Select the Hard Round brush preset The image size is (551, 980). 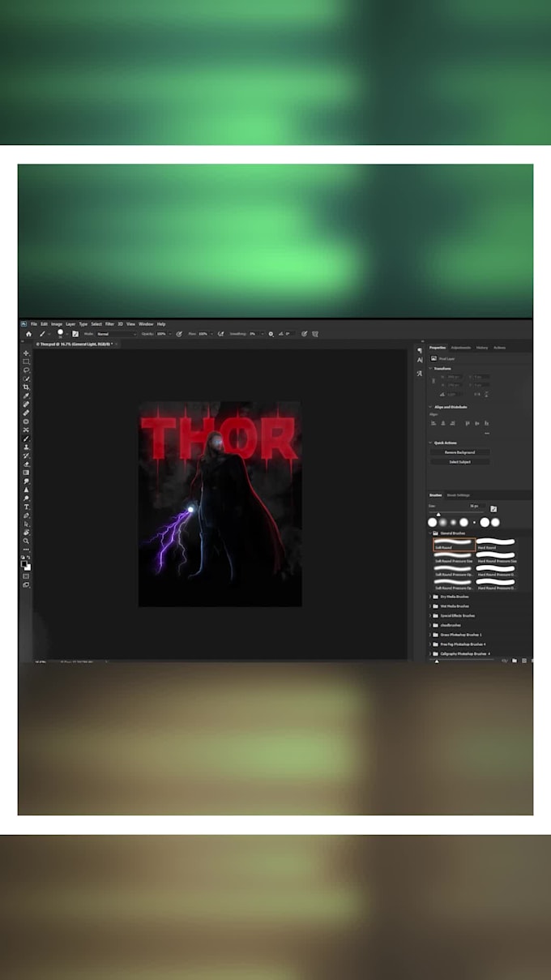[496, 545]
